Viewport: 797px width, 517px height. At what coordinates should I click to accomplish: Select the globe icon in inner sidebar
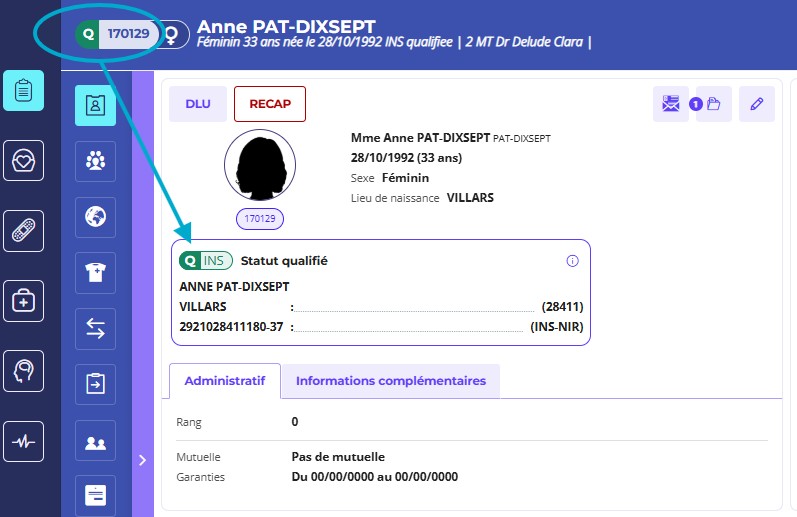[x=96, y=216]
